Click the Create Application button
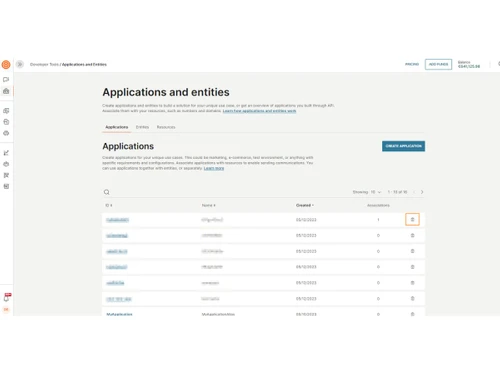Image resolution: width=500 pixels, height=375 pixels. tap(403, 146)
